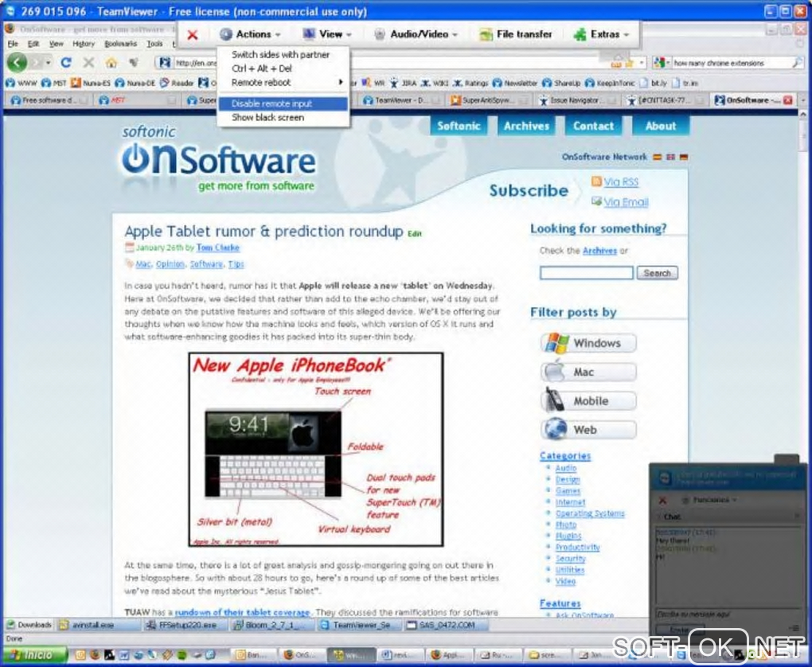Open Productivity category link

577,547
